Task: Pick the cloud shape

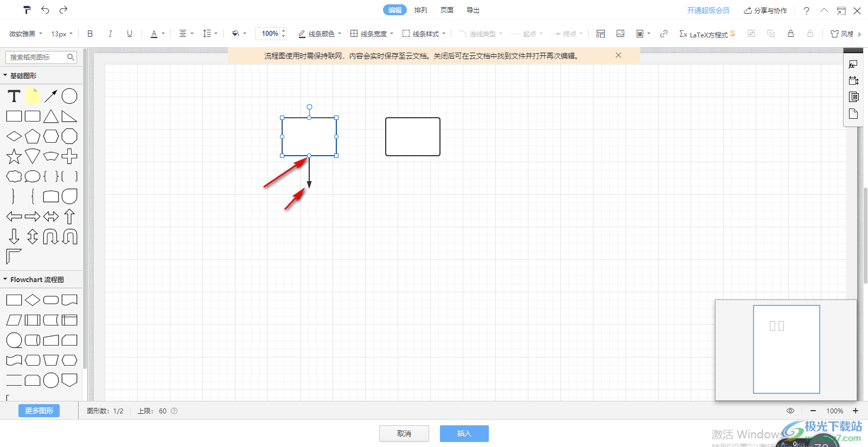Action: click(x=14, y=176)
